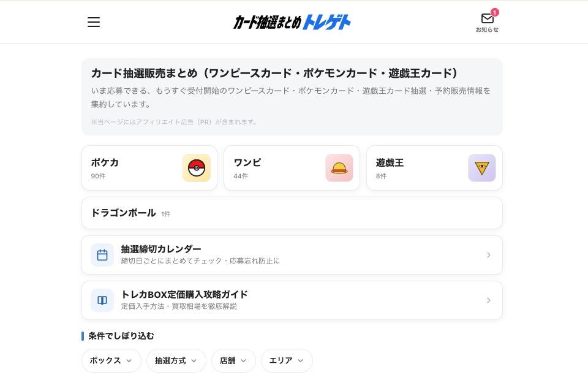Click the straw hat icon
The image size is (588, 380).
point(339,168)
